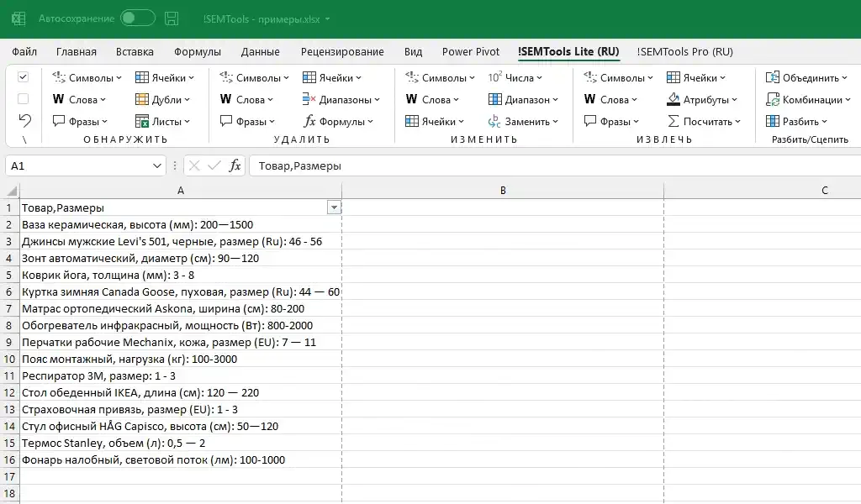Open the Листы menu

162,121
